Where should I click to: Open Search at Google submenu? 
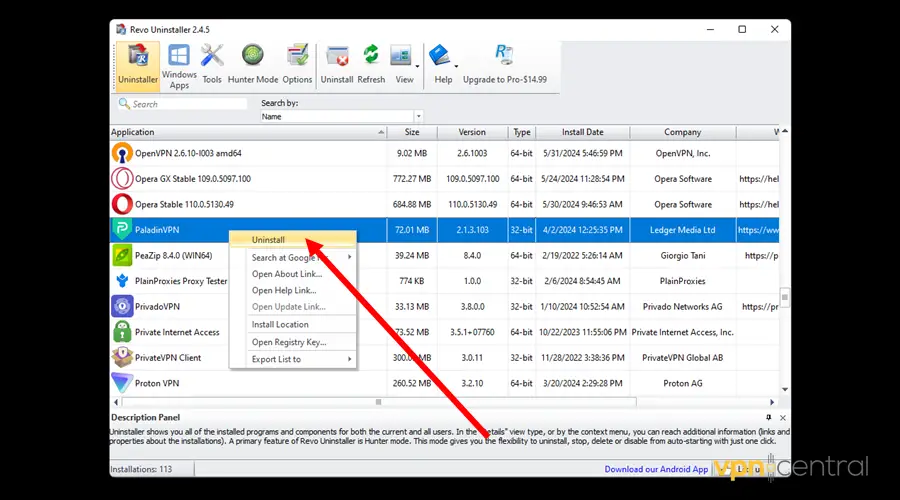point(293,257)
